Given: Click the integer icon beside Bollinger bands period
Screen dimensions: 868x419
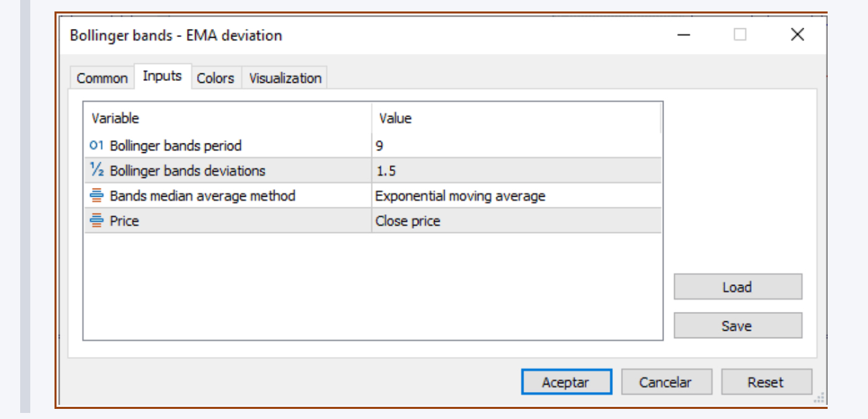Looking at the screenshot, I should [96, 146].
